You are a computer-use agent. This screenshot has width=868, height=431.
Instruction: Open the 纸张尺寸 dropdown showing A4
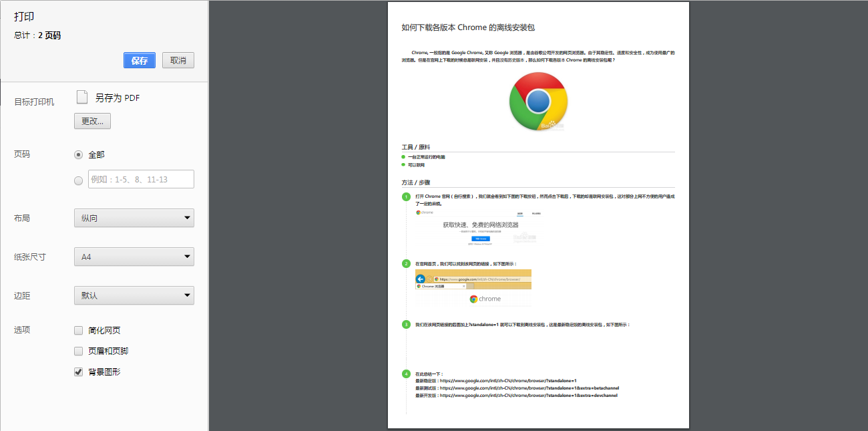point(134,257)
